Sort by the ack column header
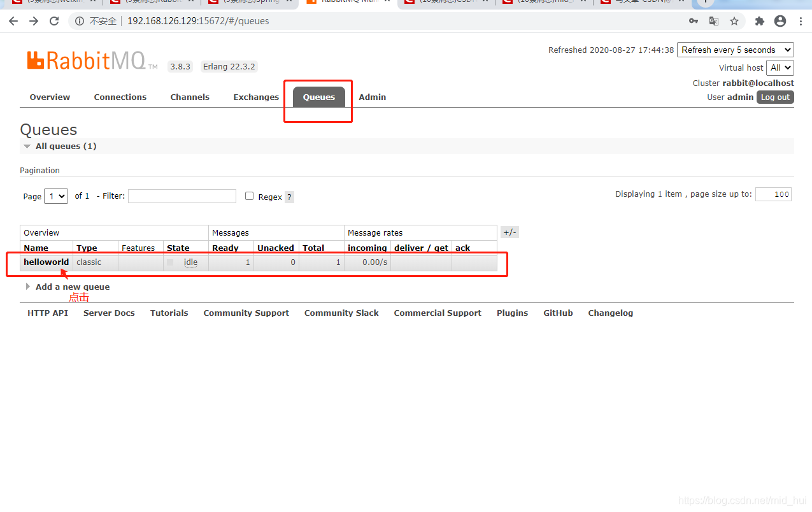The height and width of the screenshot is (512, 812). [x=462, y=248]
